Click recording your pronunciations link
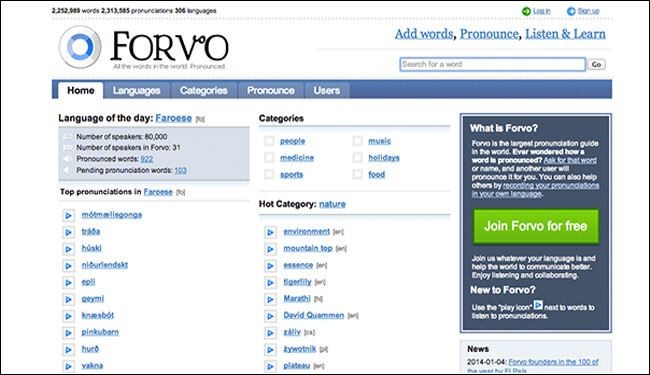The width and height of the screenshot is (650, 375). click(x=535, y=189)
